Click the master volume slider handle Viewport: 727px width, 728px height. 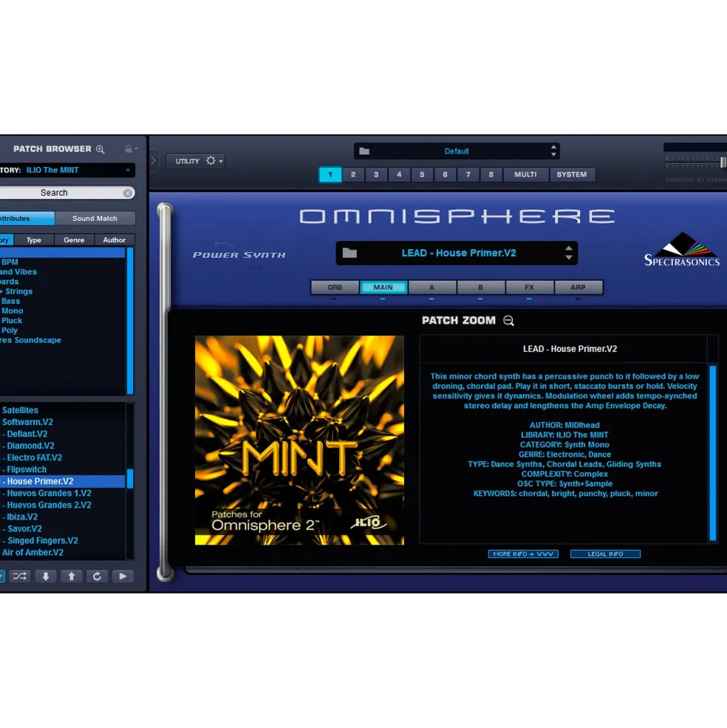click(723, 162)
